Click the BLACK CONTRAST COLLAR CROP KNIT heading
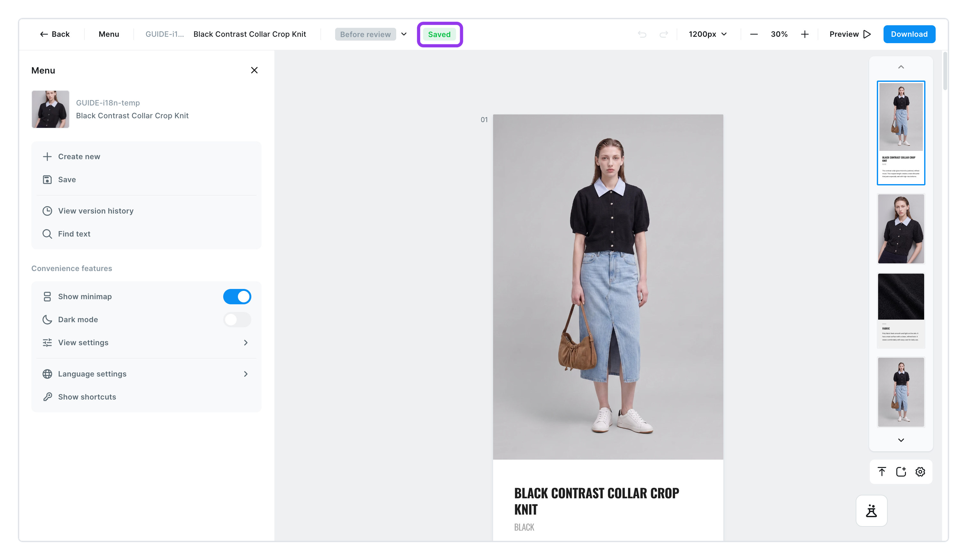This screenshot has width=967, height=560. pyautogui.click(x=596, y=501)
